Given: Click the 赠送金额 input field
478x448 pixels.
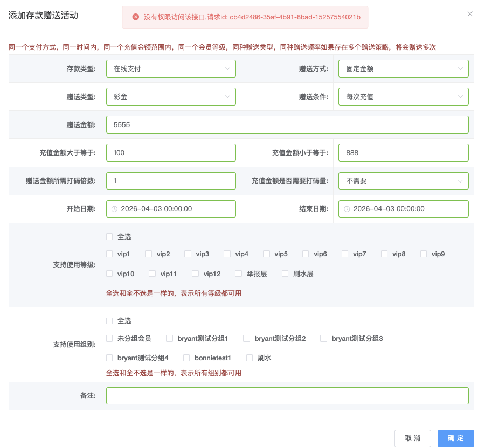Looking at the screenshot, I should coord(287,124).
